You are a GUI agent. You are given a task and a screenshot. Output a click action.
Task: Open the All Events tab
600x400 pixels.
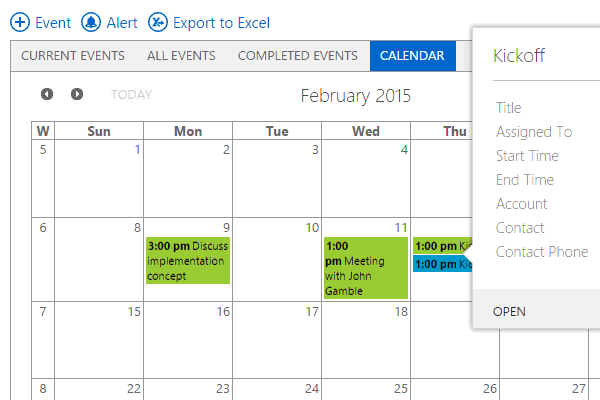pyautogui.click(x=181, y=56)
